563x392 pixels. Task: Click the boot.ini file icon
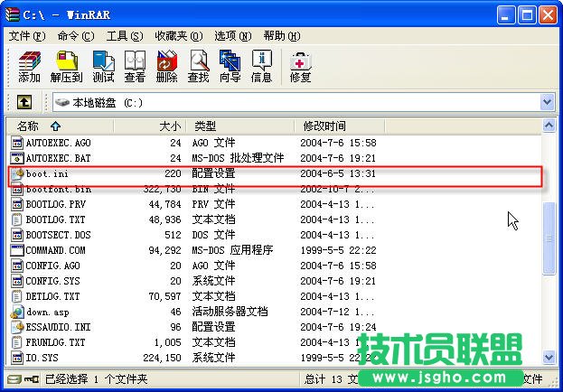click(17, 173)
